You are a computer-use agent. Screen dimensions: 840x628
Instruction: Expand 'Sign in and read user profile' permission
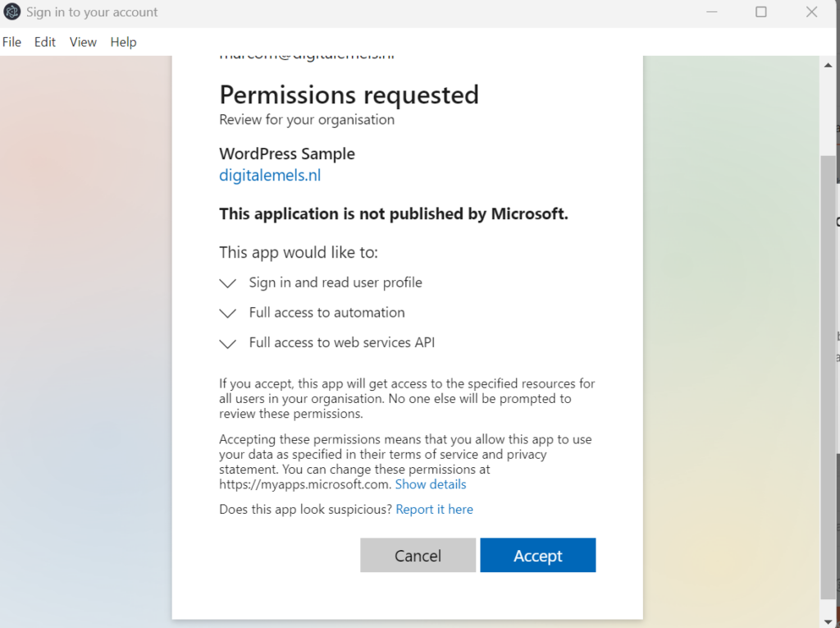coord(228,283)
